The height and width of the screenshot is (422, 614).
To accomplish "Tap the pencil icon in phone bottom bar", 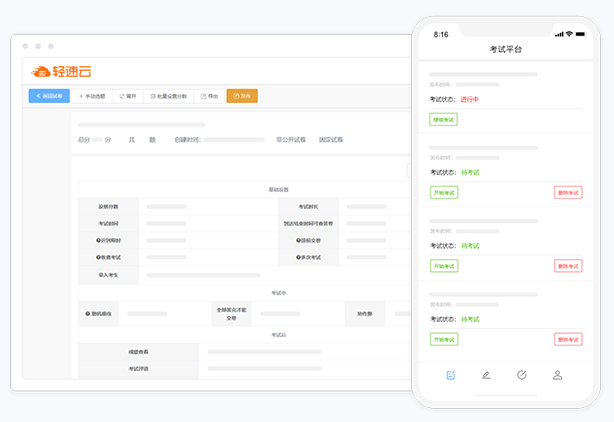I will coord(486,375).
